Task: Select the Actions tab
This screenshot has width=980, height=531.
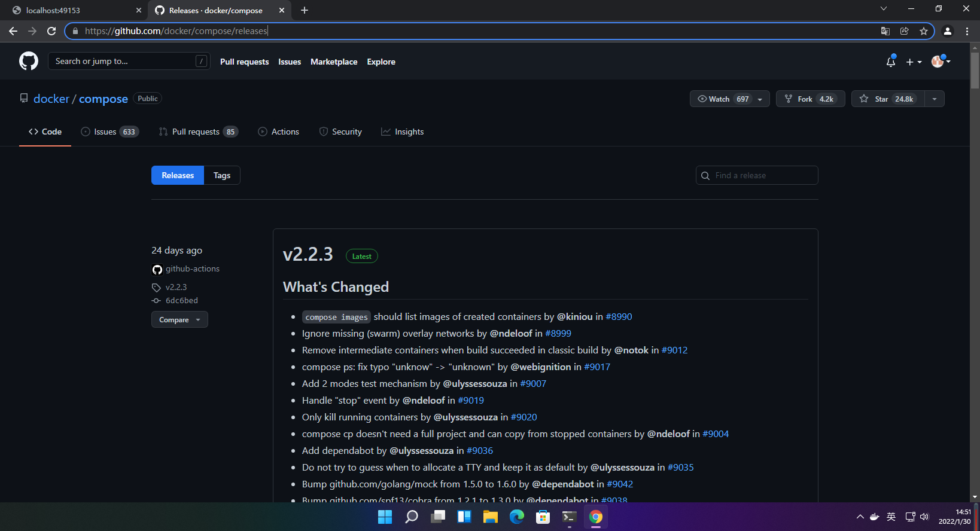Action: tap(278, 132)
